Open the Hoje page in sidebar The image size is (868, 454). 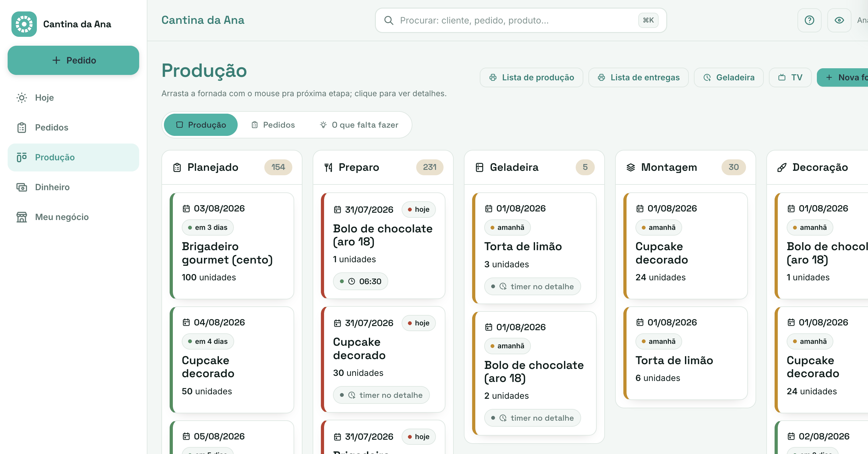73,98
